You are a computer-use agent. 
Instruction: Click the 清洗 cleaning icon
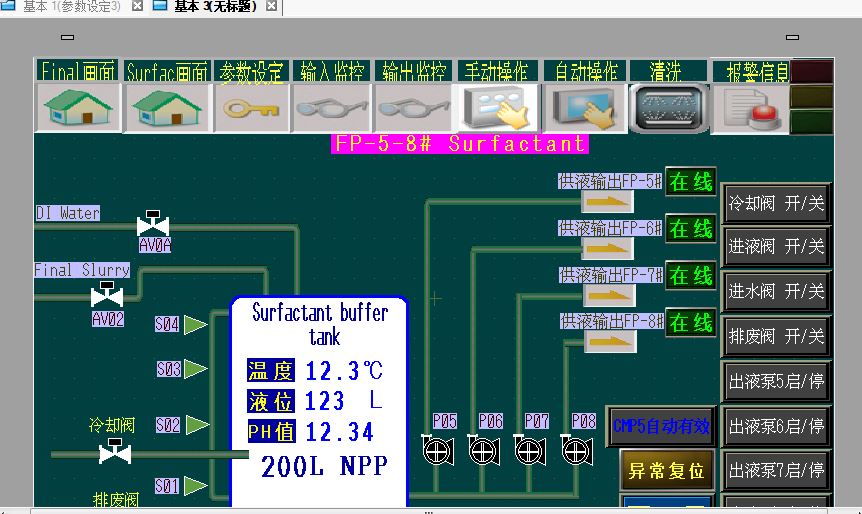pos(668,107)
